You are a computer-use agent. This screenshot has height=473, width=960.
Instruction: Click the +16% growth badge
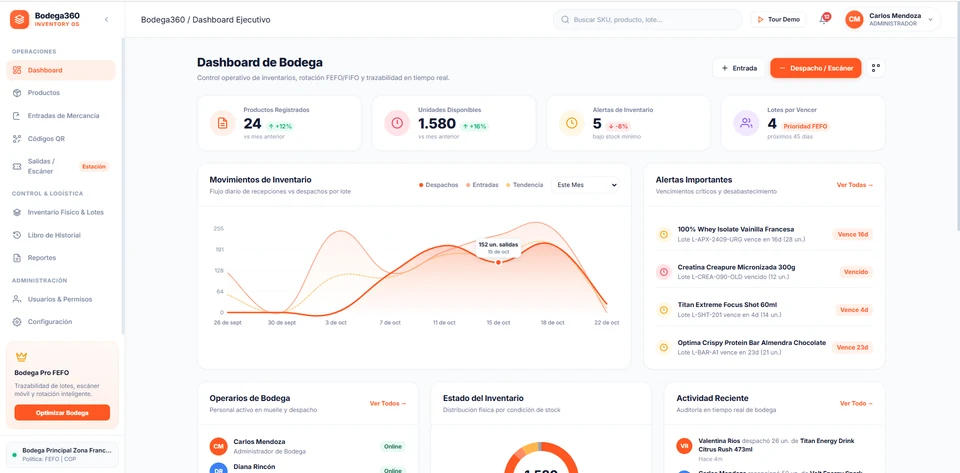475,126
